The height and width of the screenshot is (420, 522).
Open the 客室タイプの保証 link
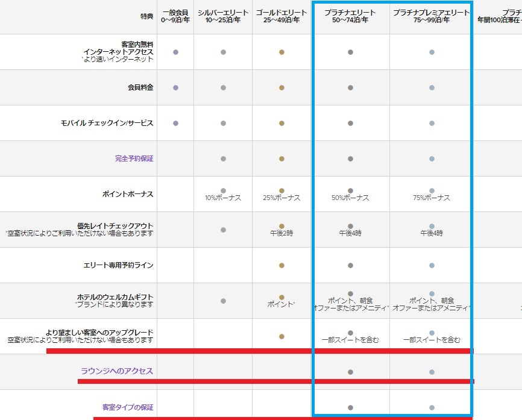click(x=128, y=407)
